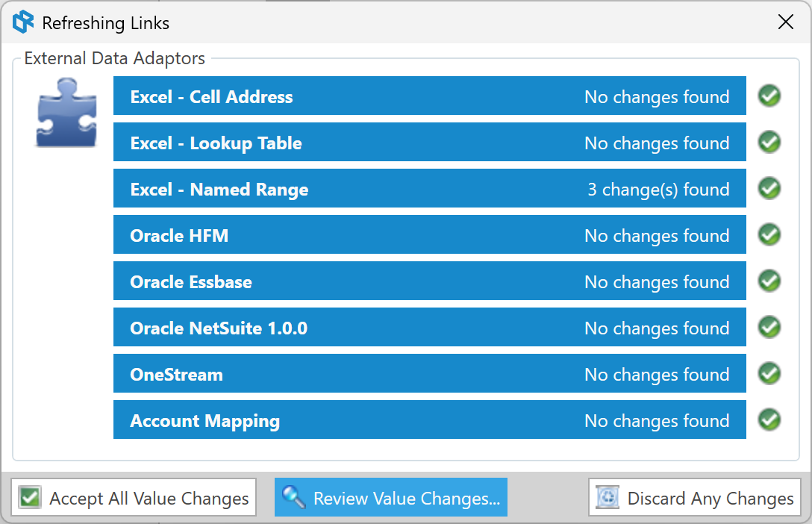Click the green check icon for Excel - Lookup Table
The width and height of the screenshot is (812, 524).
[x=769, y=142]
